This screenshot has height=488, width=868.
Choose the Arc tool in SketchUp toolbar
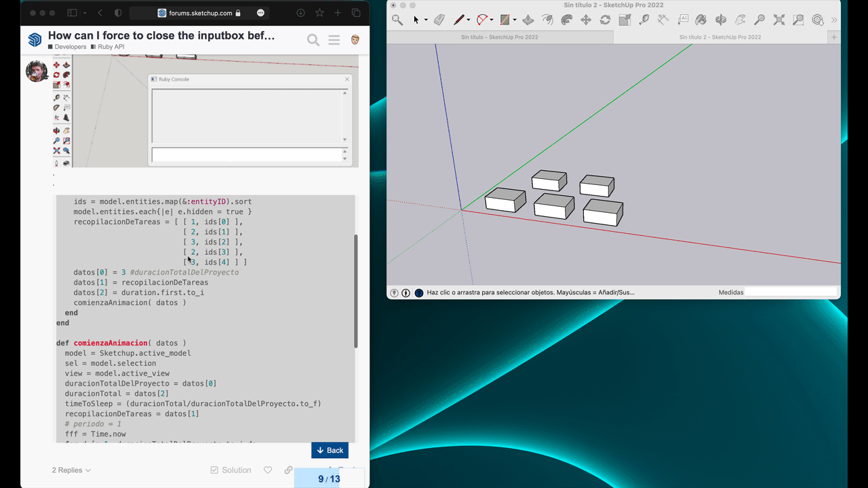click(x=482, y=20)
